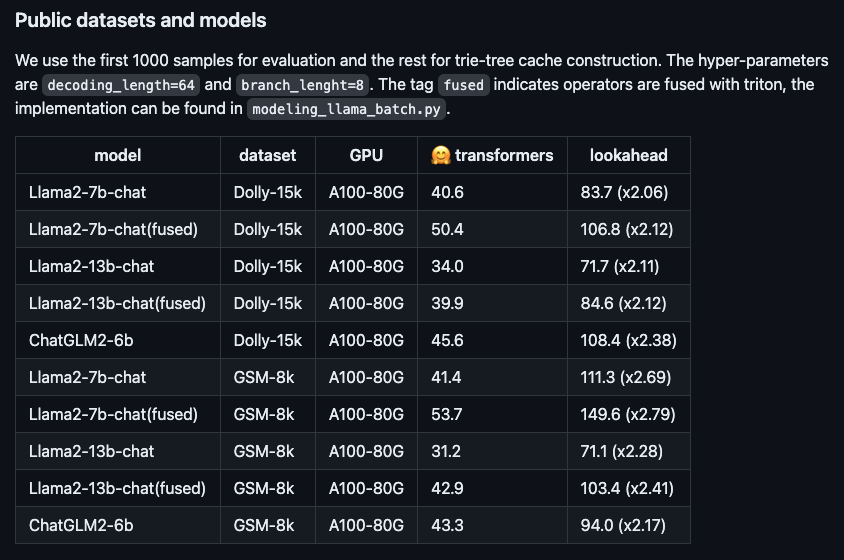Image resolution: width=844 pixels, height=560 pixels.
Task: Click the hugging face emoji icon
Action: coord(440,155)
